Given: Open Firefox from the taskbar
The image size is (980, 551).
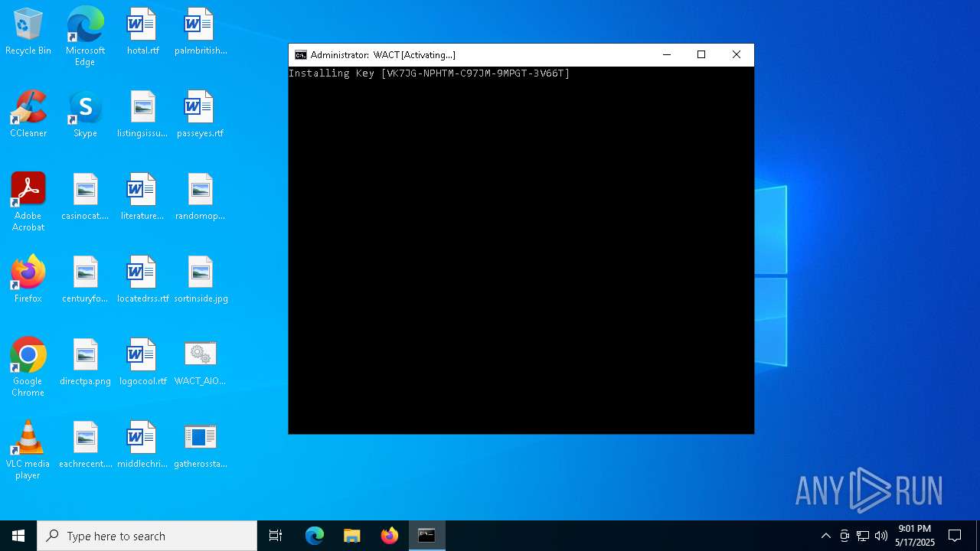Looking at the screenshot, I should tap(390, 536).
